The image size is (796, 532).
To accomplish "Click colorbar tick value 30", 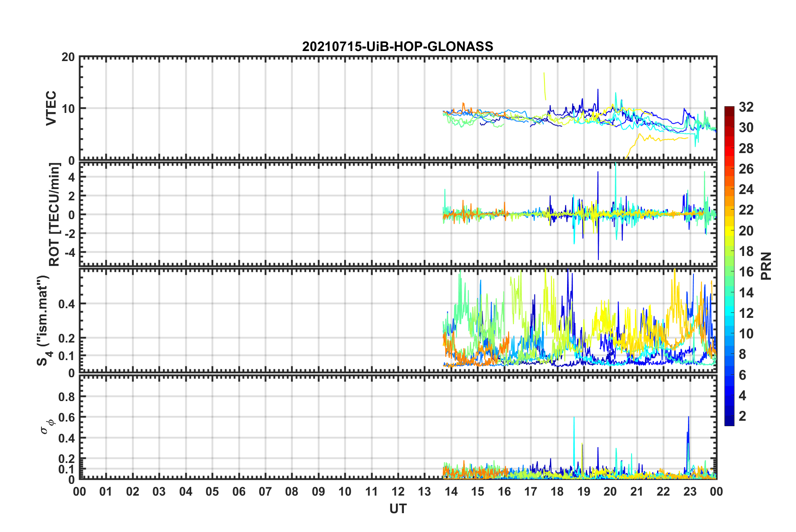I will (x=746, y=128).
